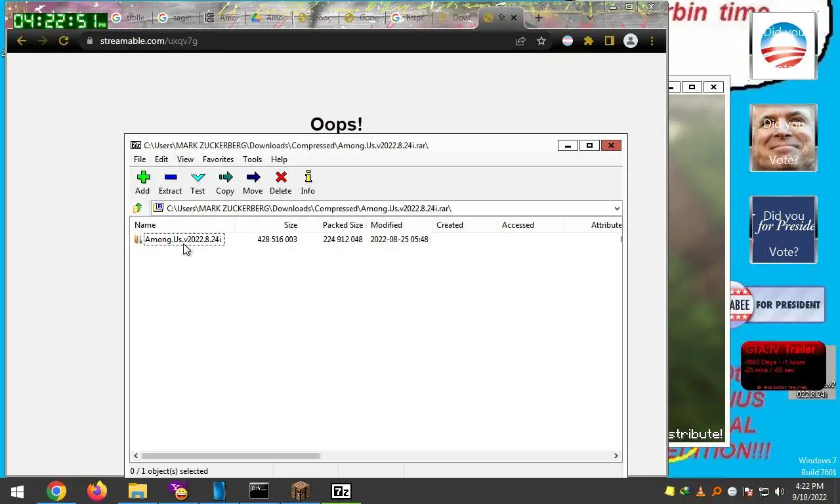Click the striped flag extension icon

[568, 41]
